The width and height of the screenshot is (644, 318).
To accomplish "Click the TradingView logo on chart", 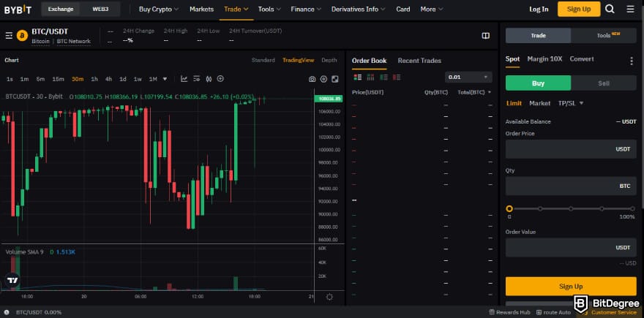I will coord(12,281).
